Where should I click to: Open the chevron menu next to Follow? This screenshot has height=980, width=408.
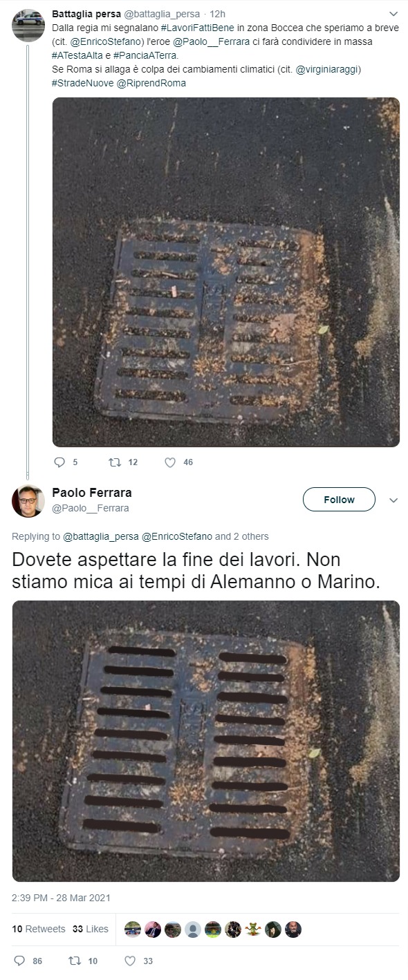coord(393,500)
